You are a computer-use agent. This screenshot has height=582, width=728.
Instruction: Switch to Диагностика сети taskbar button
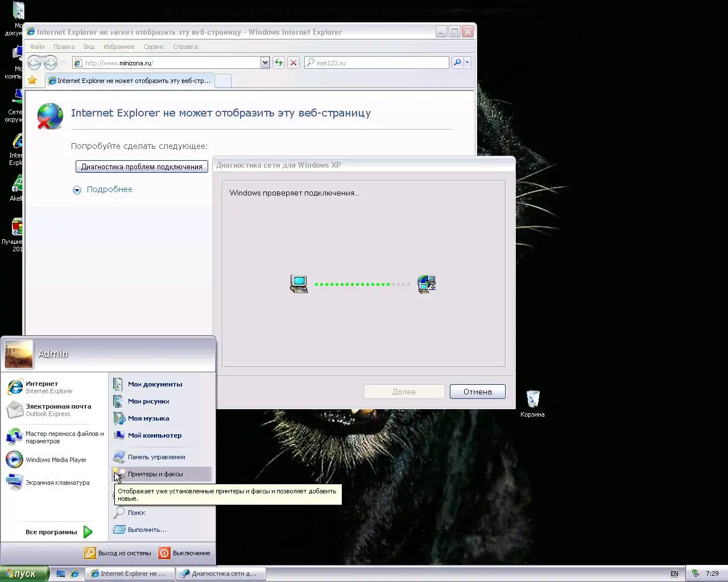tap(221, 573)
